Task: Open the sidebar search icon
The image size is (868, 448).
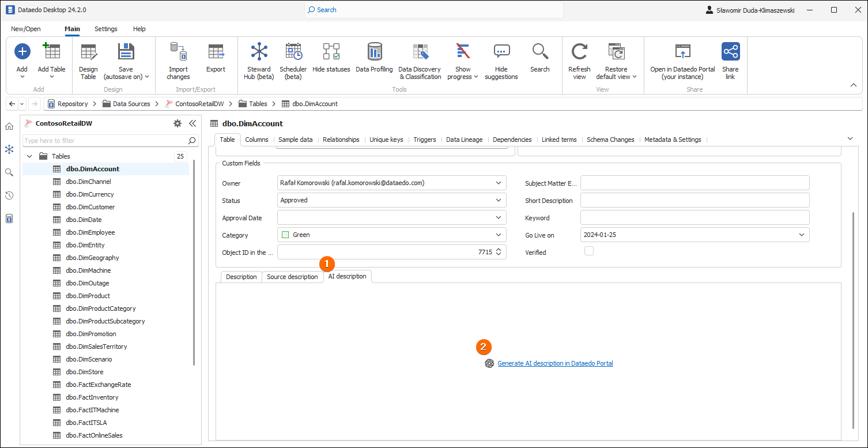Action: click(9, 172)
